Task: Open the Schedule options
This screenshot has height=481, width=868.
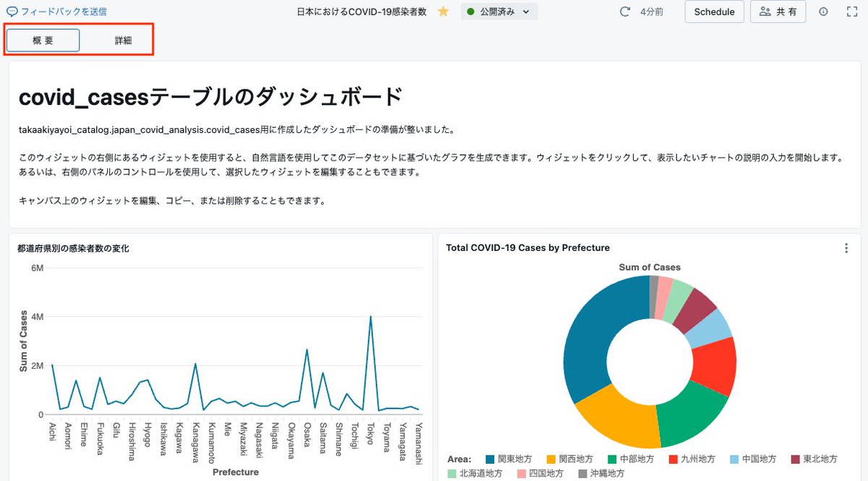Action: (x=714, y=12)
